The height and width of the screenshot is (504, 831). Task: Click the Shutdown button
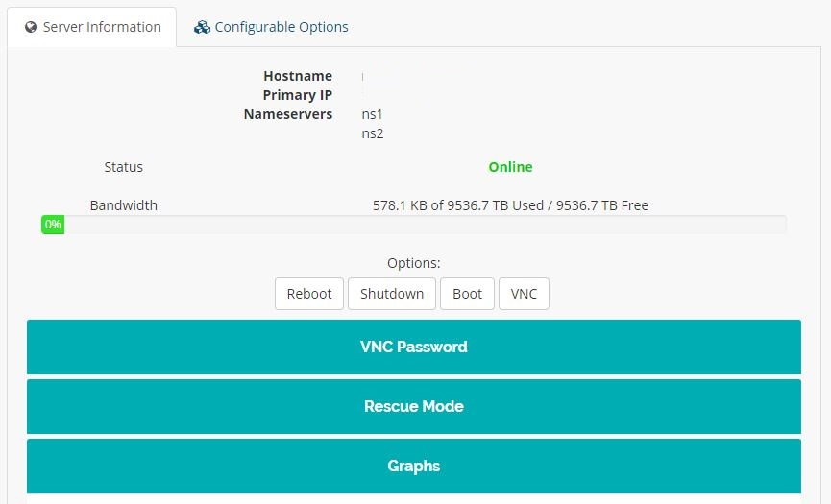(x=392, y=294)
